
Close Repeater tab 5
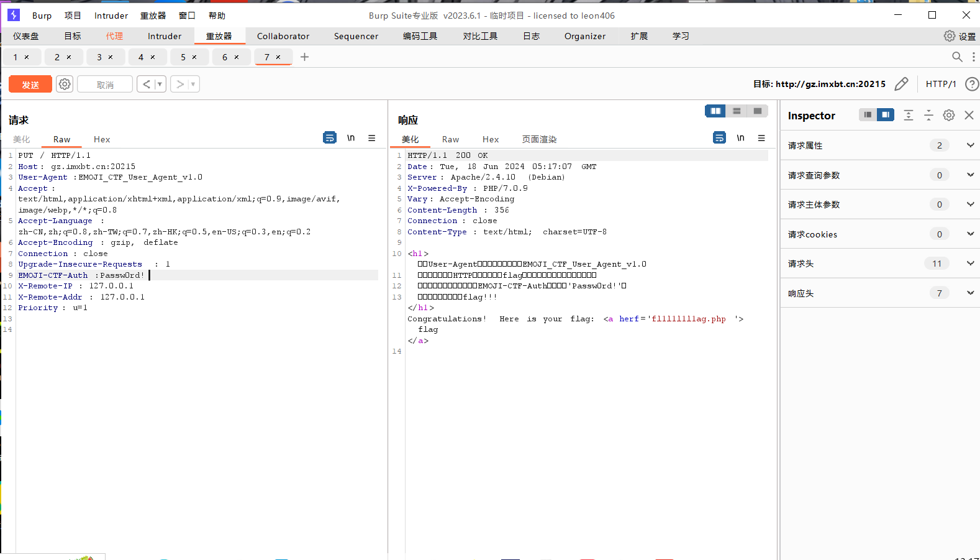click(x=194, y=57)
